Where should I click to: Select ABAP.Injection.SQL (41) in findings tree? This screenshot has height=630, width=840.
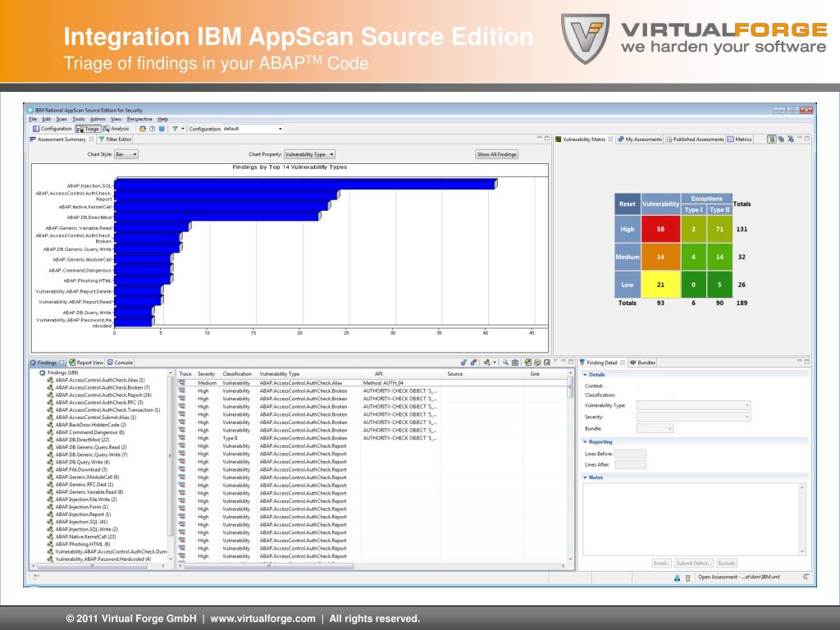tap(77, 522)
